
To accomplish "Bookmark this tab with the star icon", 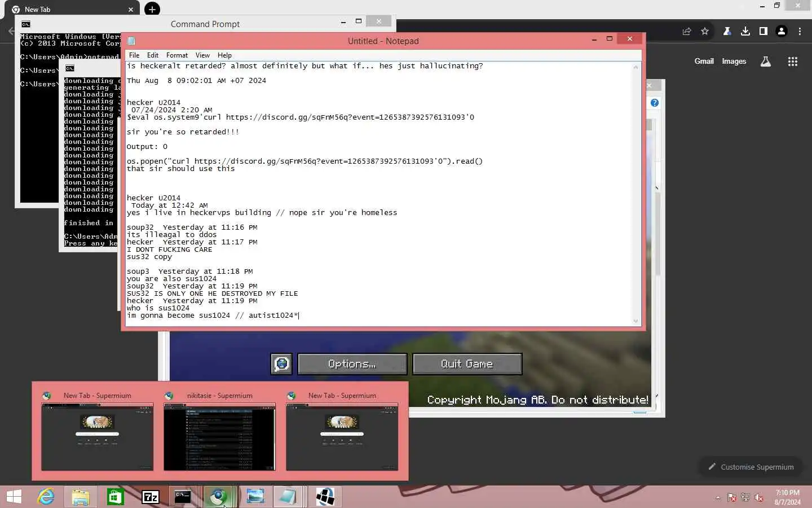I will pyautogui.click(x=705, y=32).
